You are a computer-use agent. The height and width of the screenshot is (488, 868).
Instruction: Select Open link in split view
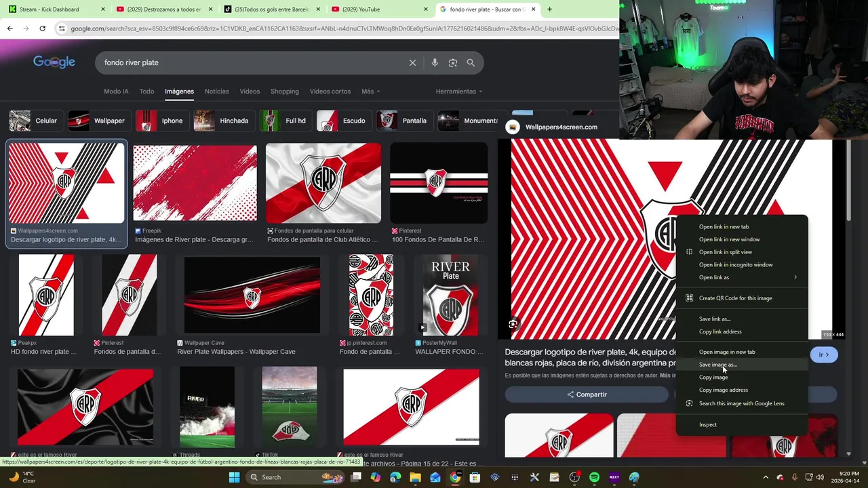click(x=742, y=252)
